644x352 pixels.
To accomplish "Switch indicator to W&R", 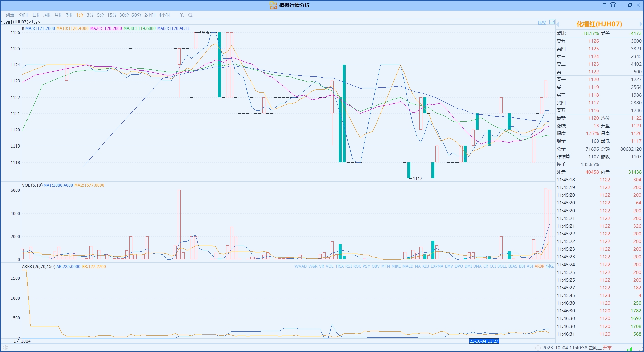I will [x=313, y=266].
